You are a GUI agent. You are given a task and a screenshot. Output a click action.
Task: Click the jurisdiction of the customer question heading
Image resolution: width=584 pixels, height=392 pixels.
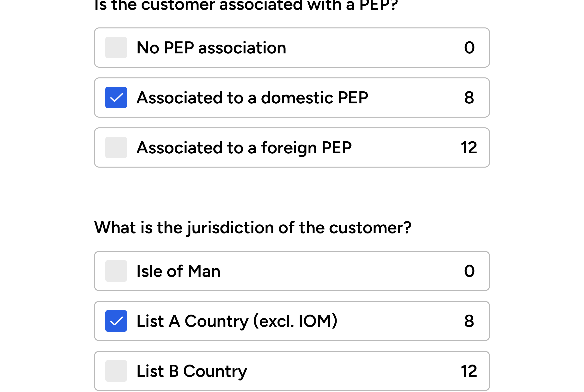pos(253,228)
